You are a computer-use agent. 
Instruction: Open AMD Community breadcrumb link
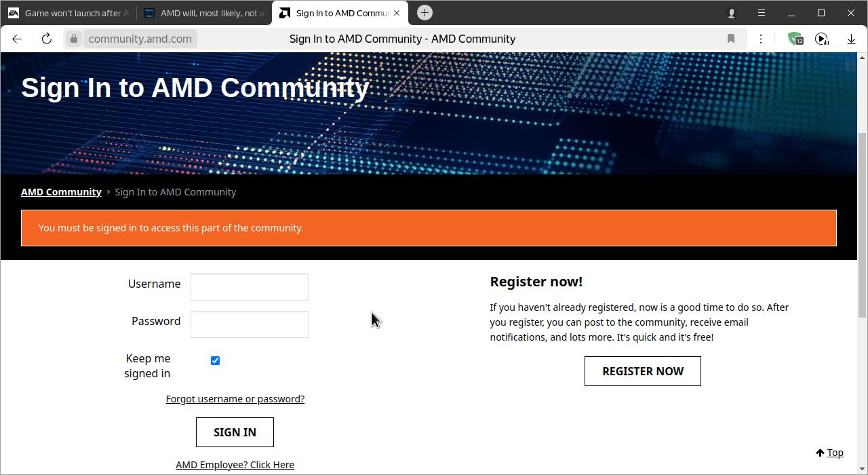point(61,192)
